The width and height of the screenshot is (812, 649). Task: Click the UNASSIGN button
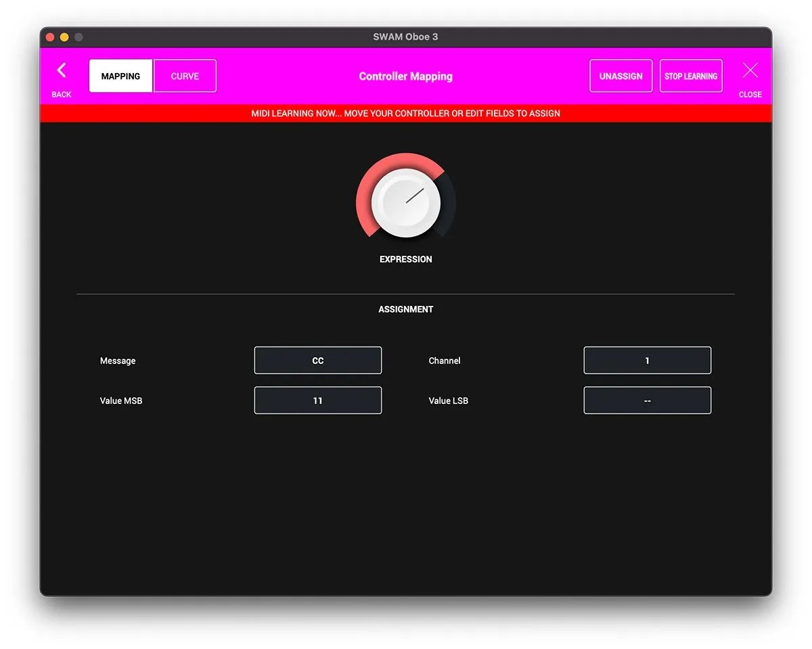(621, 76)
